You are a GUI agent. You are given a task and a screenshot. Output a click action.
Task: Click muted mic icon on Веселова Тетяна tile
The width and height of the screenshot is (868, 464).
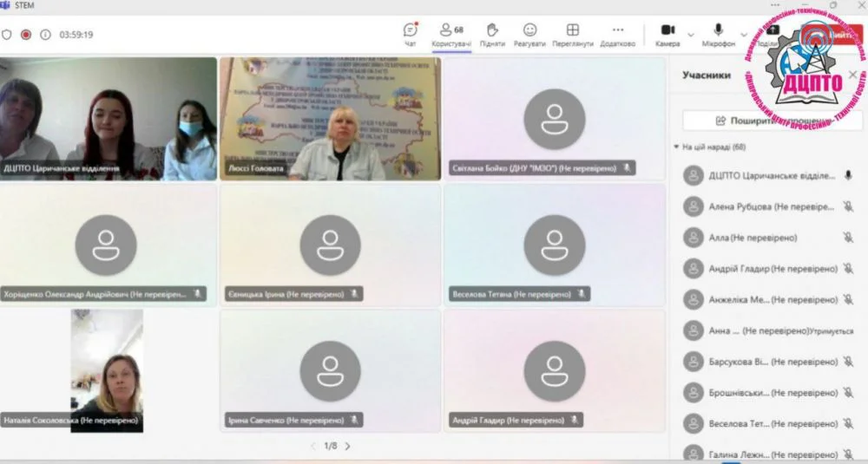point(582,294)
